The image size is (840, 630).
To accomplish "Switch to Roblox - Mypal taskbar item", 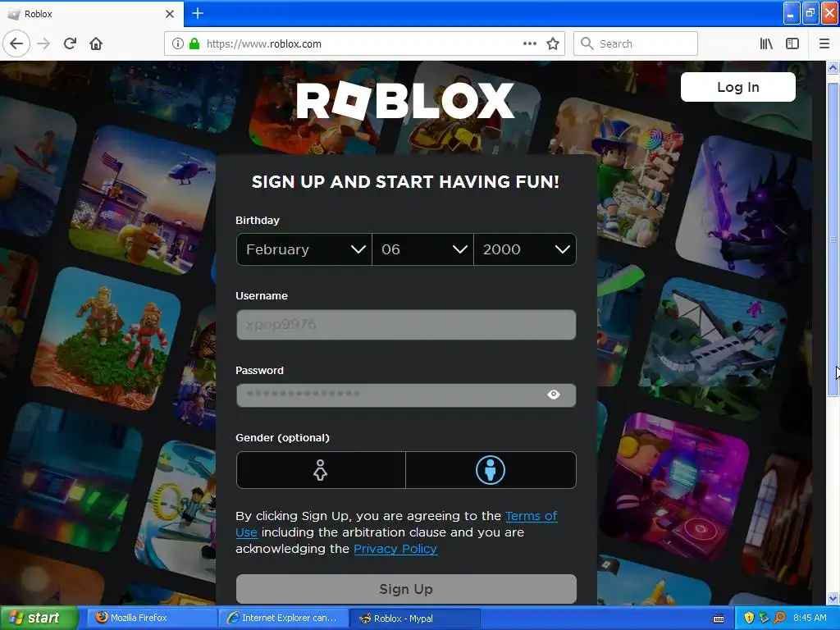I will pyautogui.click(x=414, y=619).
